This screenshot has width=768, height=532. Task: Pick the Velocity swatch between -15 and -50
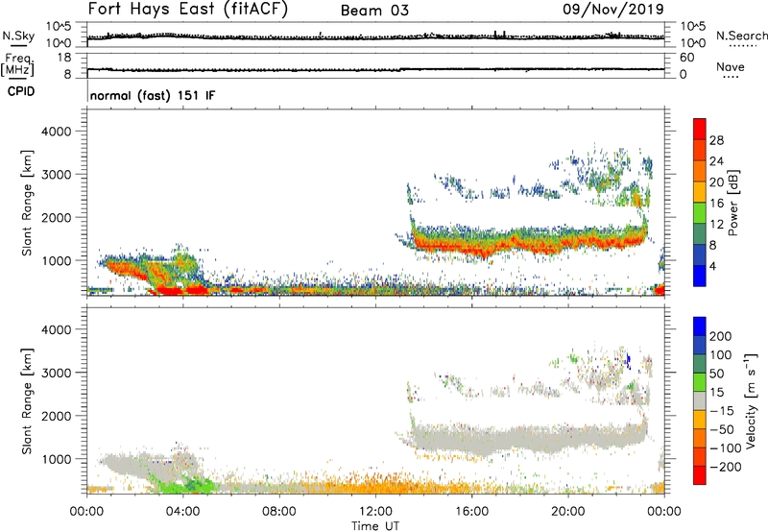tap(700, 420)
